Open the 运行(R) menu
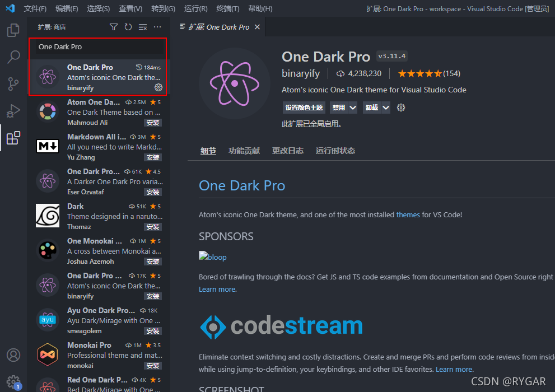Image resolution: width=555 pixels, height=392 pixels. pos(196,8)
